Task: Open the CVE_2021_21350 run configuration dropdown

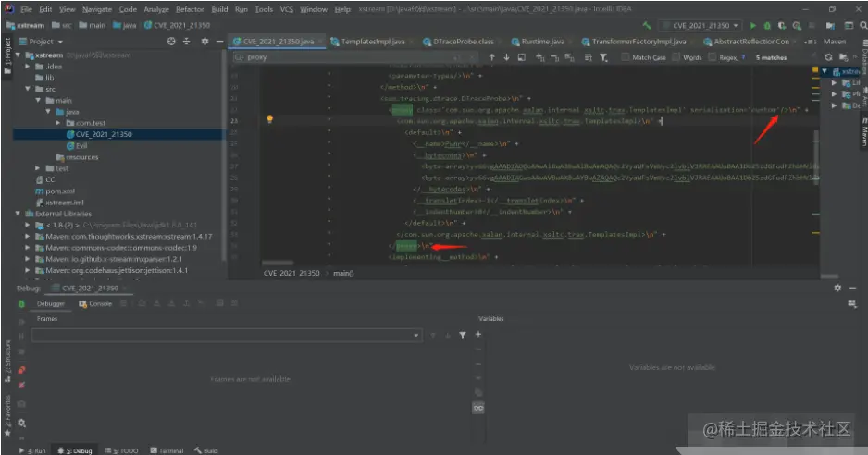Action: tap(701, 26)
